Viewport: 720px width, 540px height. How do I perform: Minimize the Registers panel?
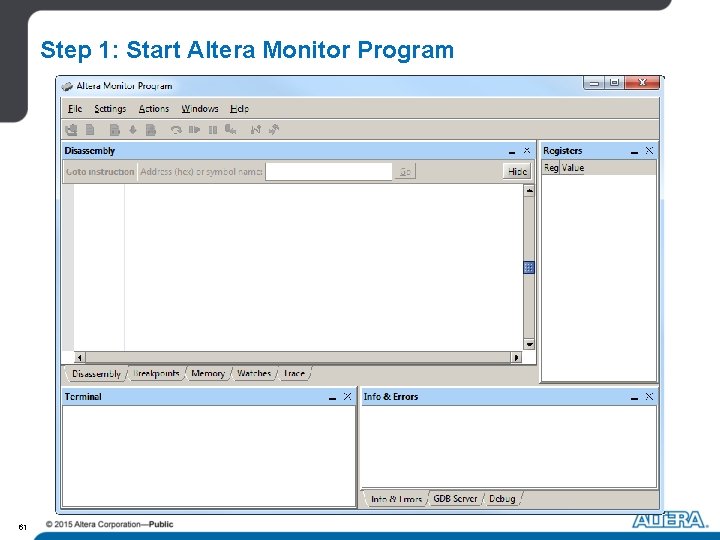click(x=634, y=151)
